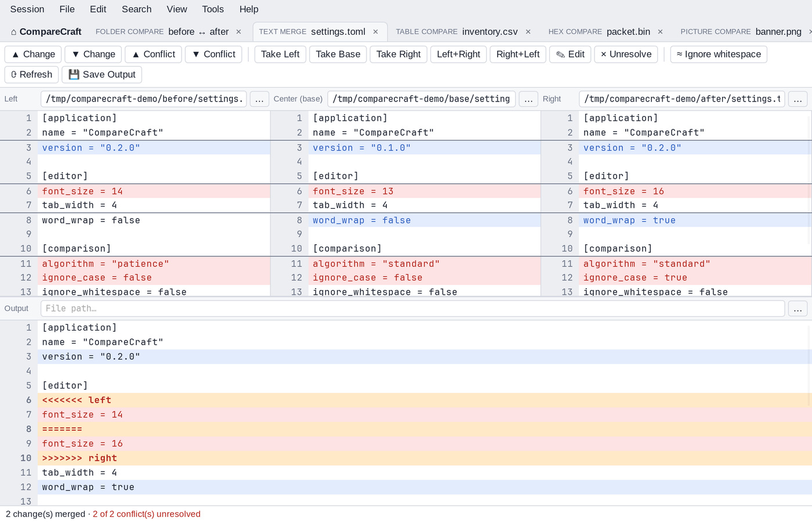The width and height of the screenshot is (812, 522).
Task: Open the Help menu
Action: [249, 9]
